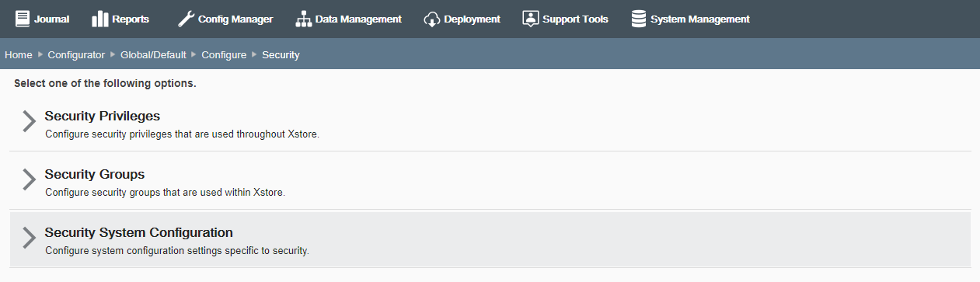Expand the Security System Configuration chevron
Screen dimensions: 980x282
[x=29, y=238]
